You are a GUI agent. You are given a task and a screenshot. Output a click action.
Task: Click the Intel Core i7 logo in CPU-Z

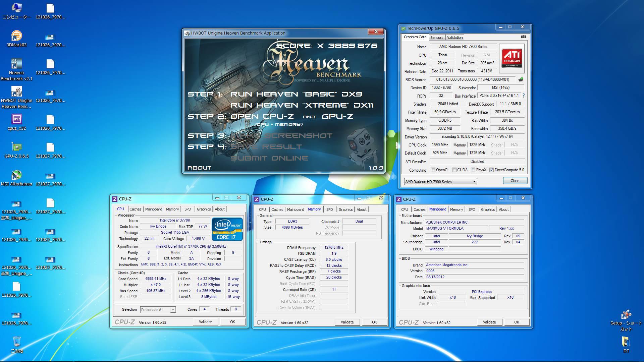pos(227,229)
